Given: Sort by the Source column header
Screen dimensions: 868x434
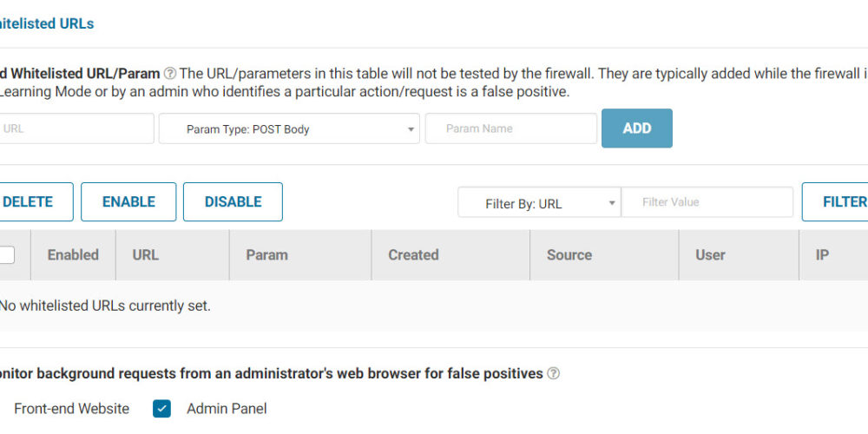Looking at the screenshot, I should (569, 255).
